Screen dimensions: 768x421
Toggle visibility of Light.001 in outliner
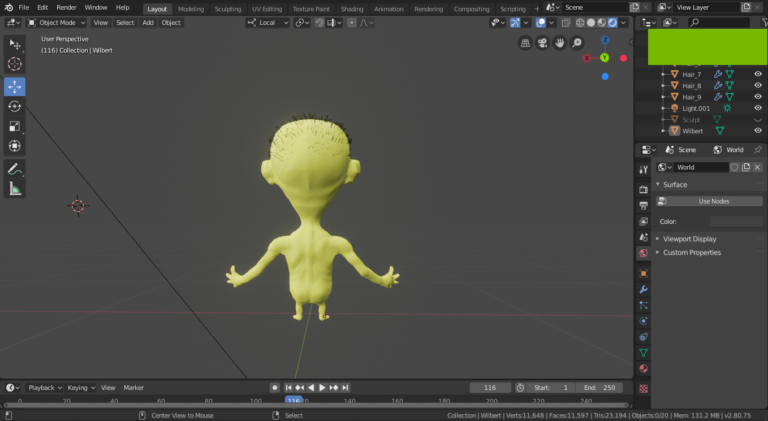757,108
